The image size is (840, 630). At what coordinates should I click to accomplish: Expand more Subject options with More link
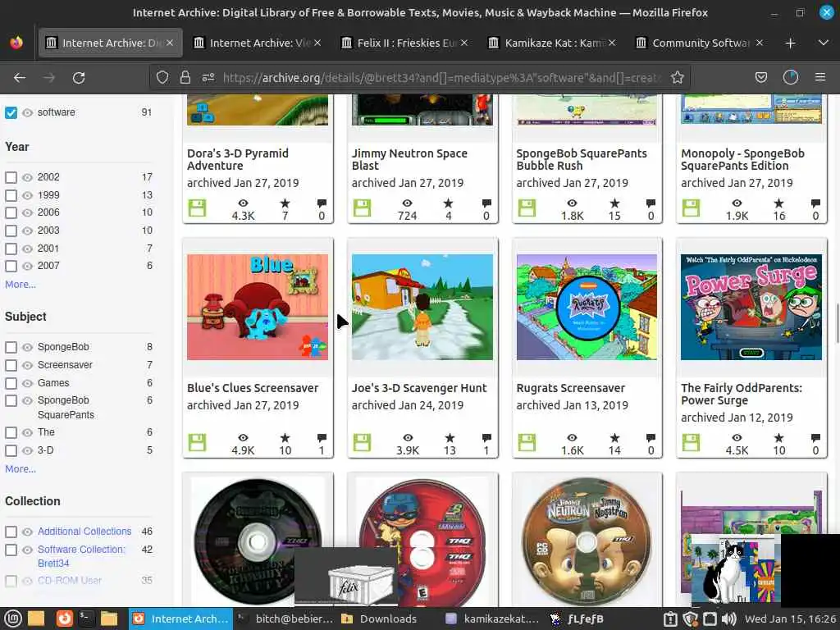click(x=21, y=468)
